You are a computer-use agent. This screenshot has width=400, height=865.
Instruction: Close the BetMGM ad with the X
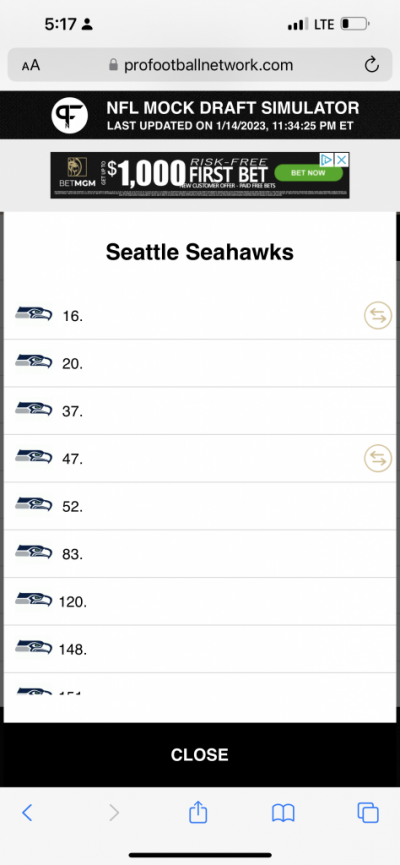click(x=342, y=159)
